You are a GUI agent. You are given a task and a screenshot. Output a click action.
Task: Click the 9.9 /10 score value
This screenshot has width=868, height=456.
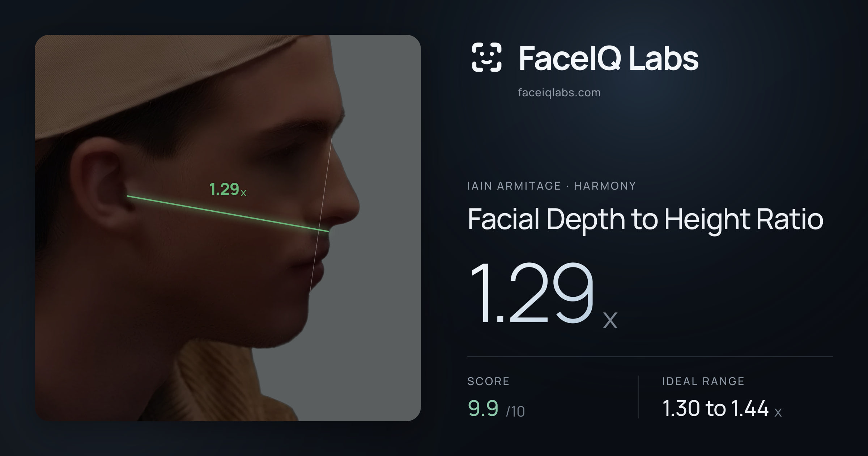coord(496,409)
